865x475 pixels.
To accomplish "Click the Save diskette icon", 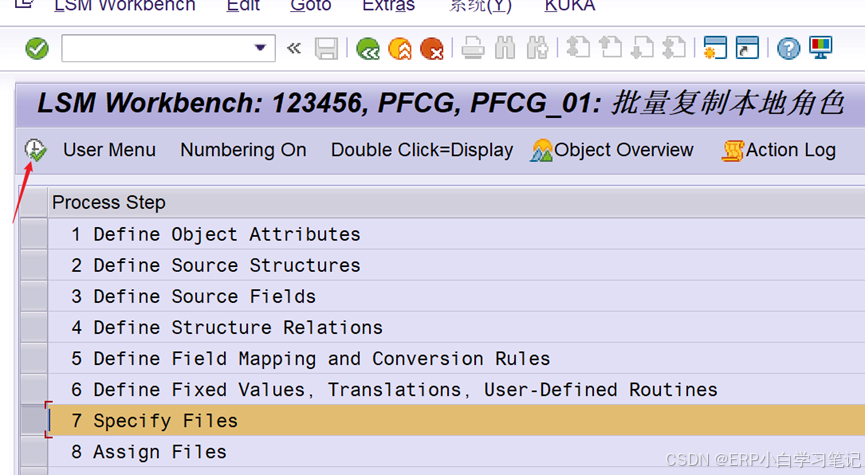I will click(326, 49).
